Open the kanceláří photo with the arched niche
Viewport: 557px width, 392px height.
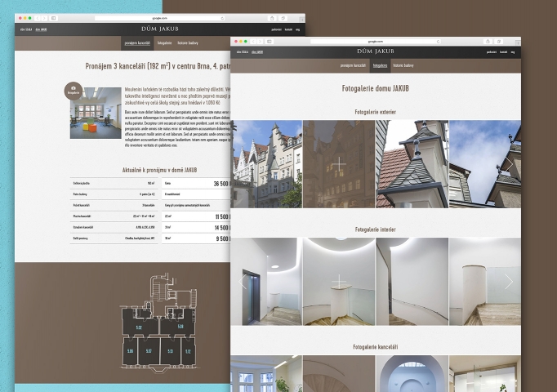click(x=412, y=373)
